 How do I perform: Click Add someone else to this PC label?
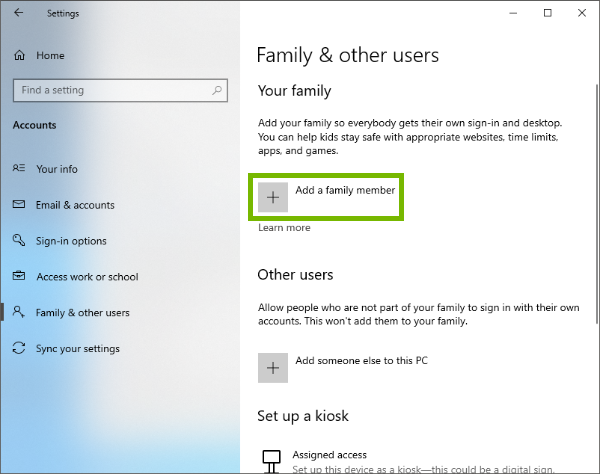[361, 360]
